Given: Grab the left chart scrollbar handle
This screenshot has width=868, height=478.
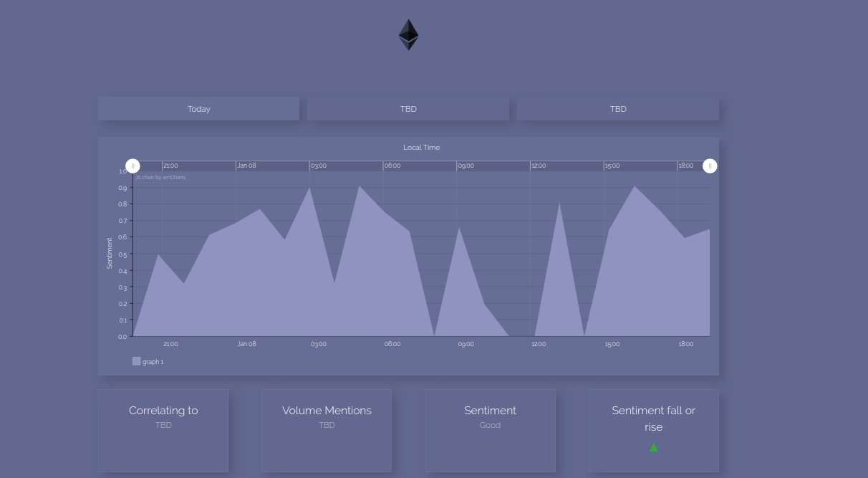Looking at the screenshot, I should 132,166.
